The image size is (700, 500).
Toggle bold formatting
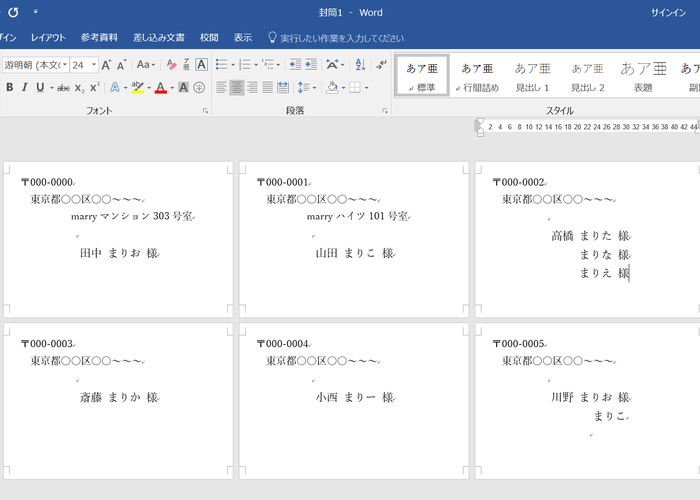pyautogui.click(x=10, y=88)
